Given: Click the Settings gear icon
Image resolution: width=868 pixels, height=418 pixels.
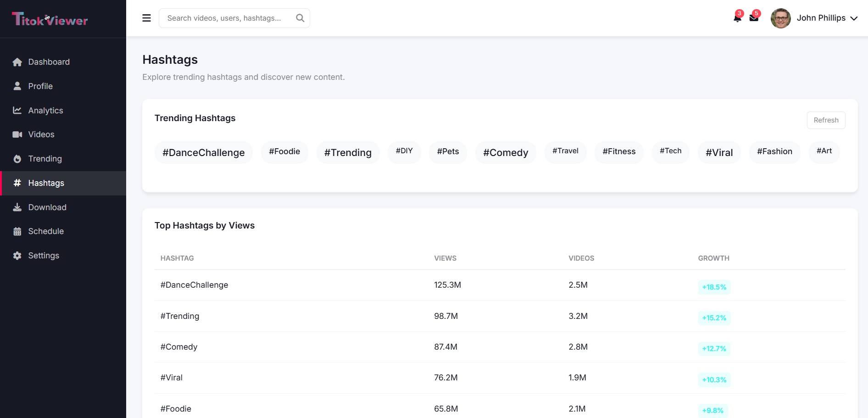Looking at the screenshot, I should (17, 256).
